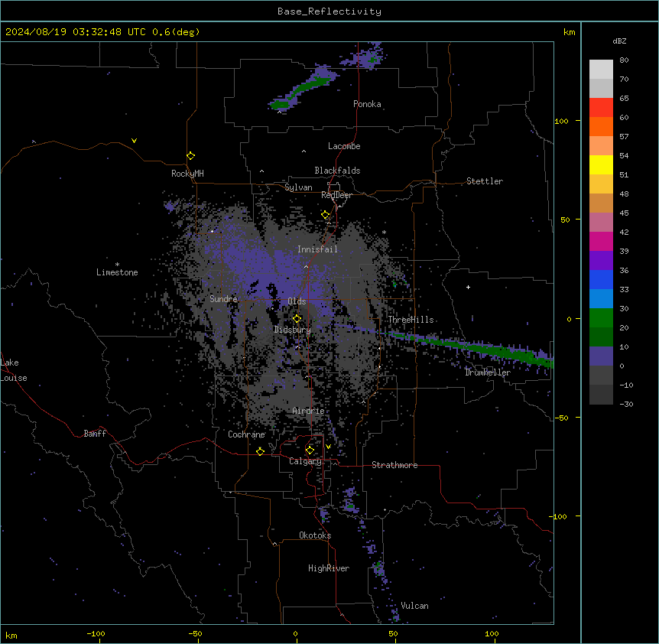Pick the magenta 42 dBZ legend swatch

(601, 241)
